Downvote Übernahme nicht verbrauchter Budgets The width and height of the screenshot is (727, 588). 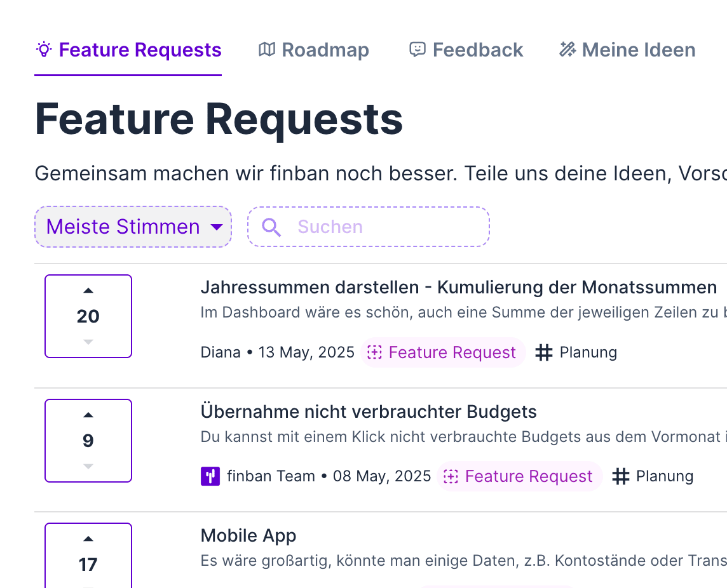(x=88, y=467)
